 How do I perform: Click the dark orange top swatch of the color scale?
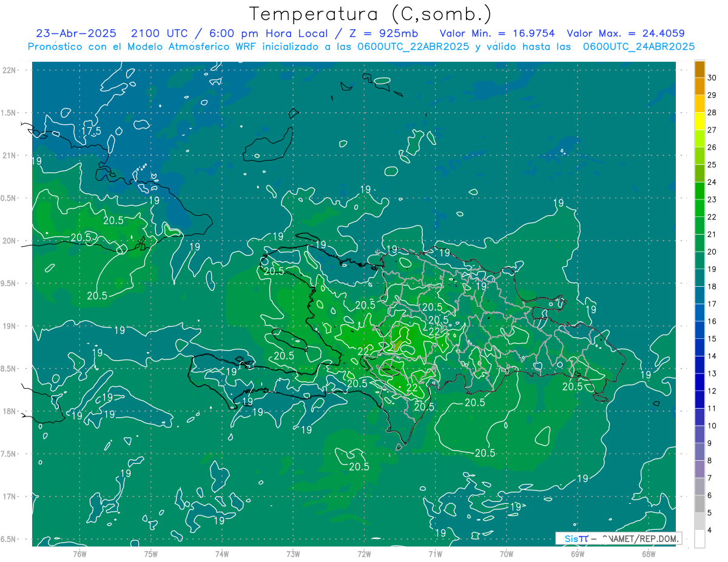[x=700, y=69]
